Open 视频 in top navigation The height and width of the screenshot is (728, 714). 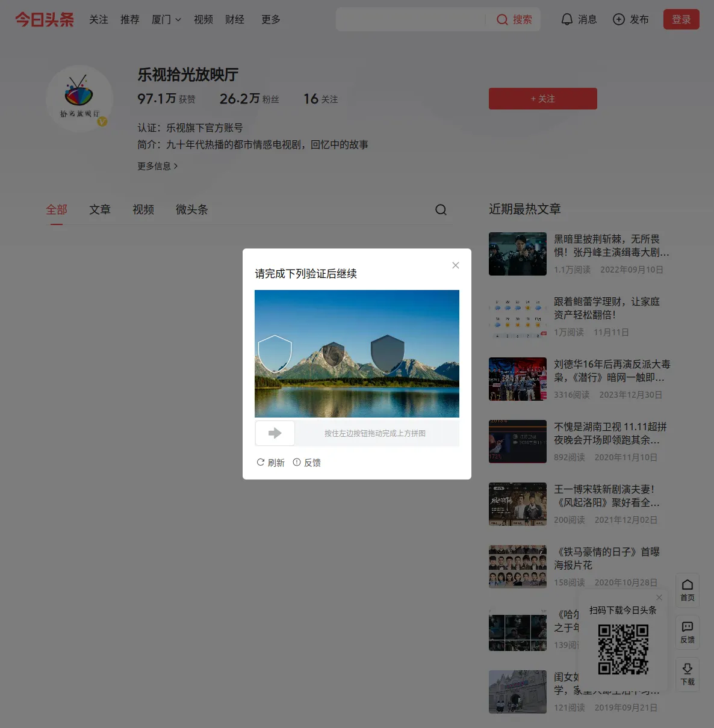[203, 20]
